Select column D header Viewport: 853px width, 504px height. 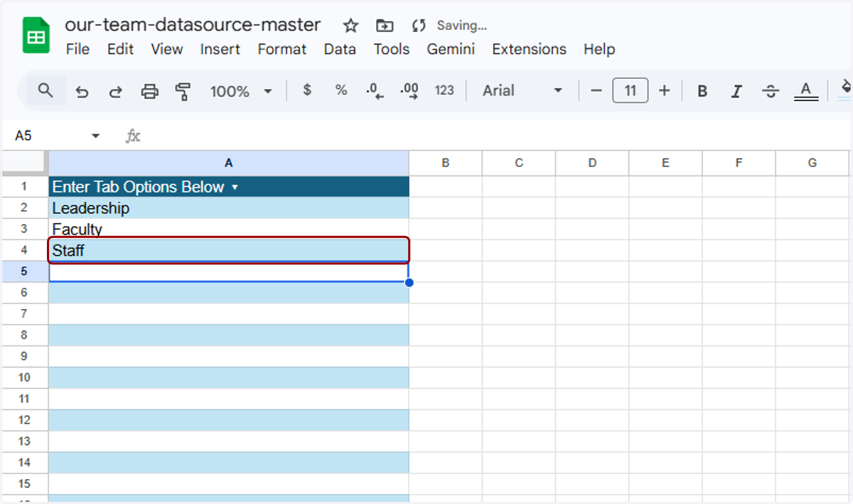592,163
